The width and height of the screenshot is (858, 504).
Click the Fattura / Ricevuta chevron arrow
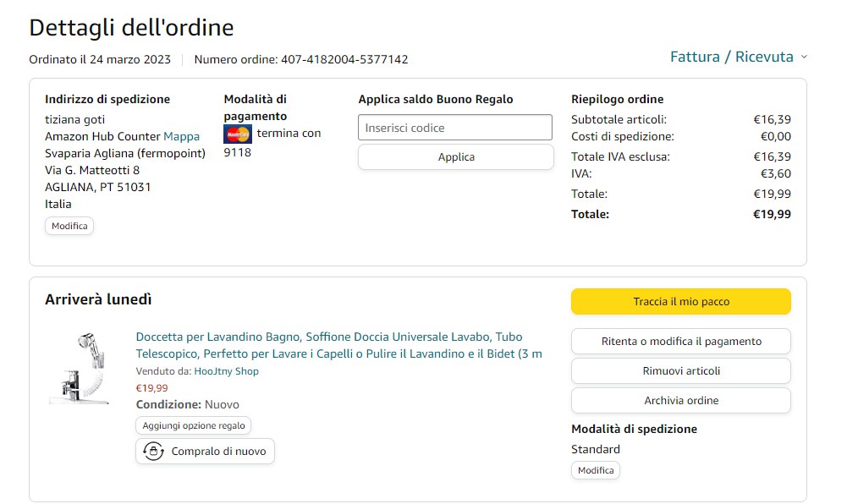click(x=804, y=57)
